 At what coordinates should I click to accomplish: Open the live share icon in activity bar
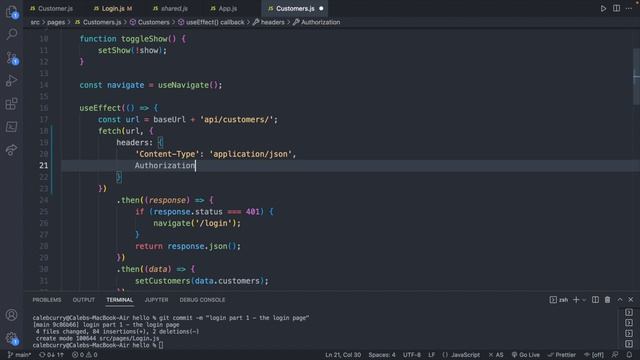click(x=11, y=150)
